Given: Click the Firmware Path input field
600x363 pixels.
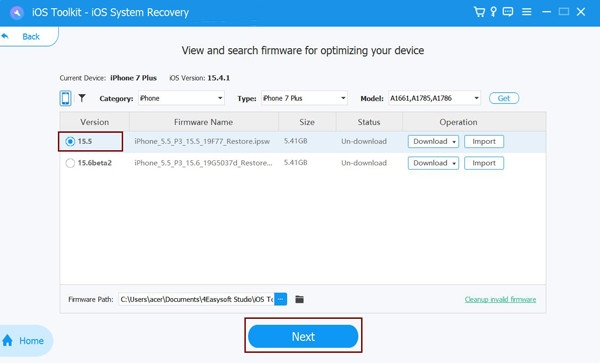Looking at the screenshot, I should pyautogui.click(x=196, y=299).
